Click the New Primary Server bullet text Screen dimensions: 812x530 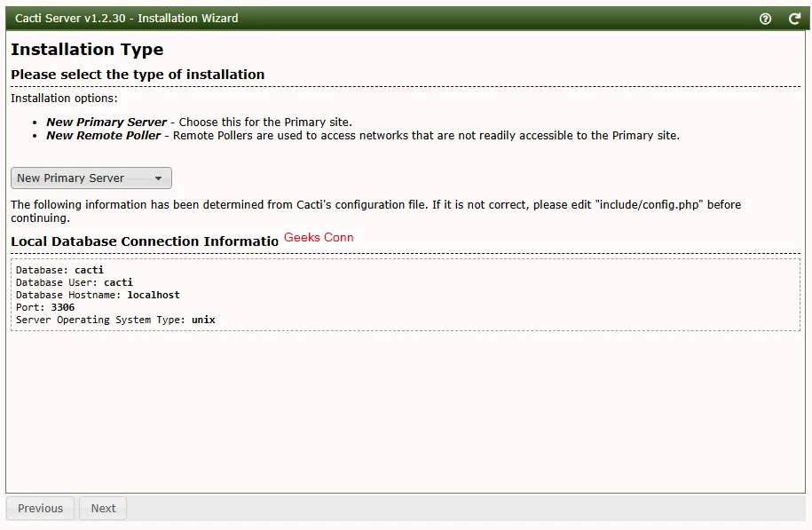(x=106, y=123)
